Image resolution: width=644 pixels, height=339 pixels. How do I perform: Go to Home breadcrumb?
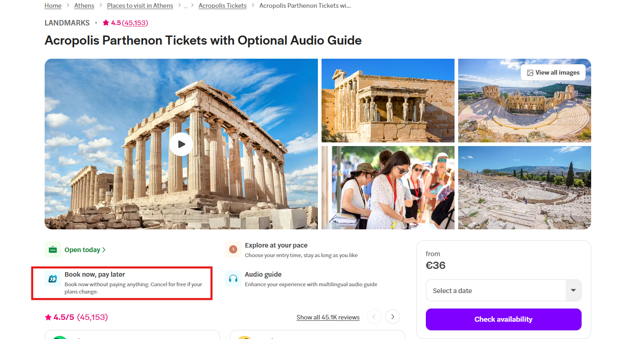[53, 6]
